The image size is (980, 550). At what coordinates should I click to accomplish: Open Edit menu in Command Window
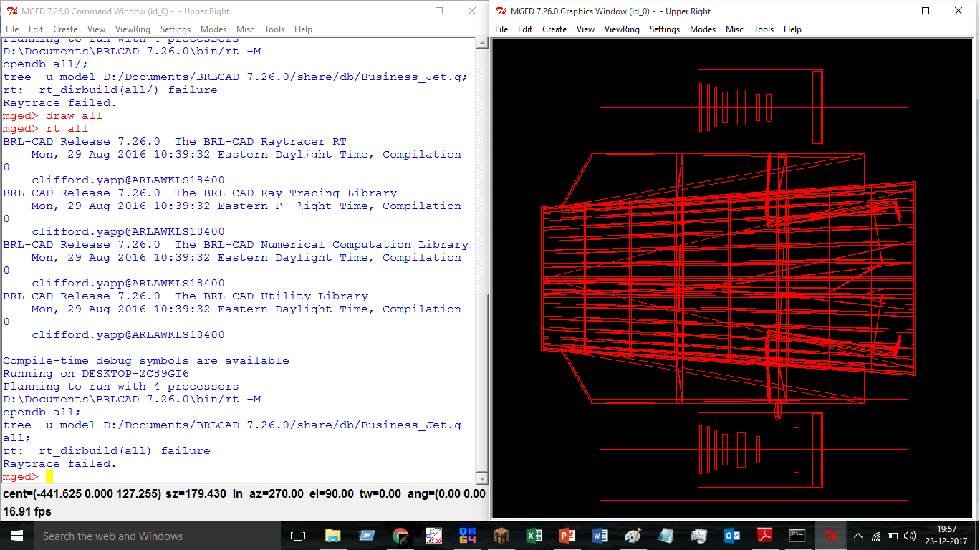[x=36, y=29]
